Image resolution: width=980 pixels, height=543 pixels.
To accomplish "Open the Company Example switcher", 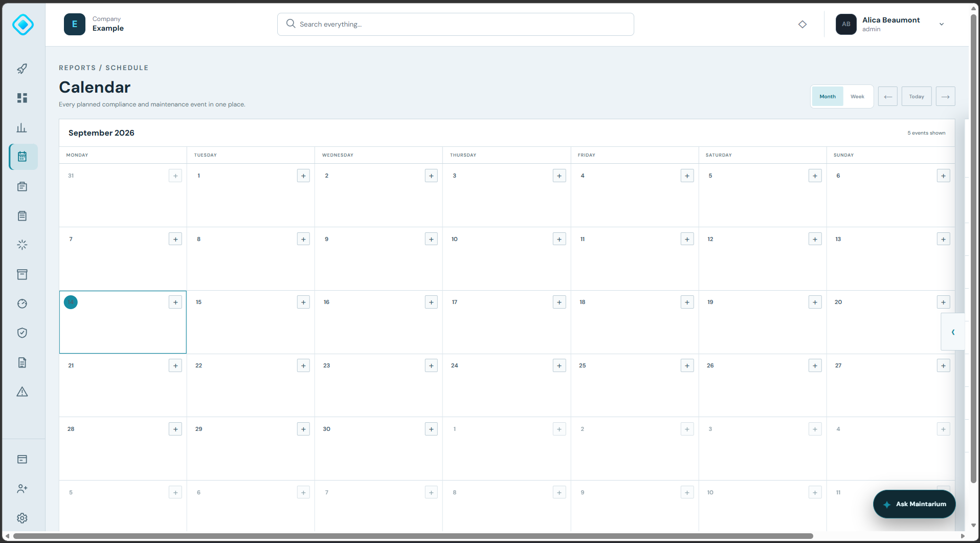I will click(x=94, y=24).
